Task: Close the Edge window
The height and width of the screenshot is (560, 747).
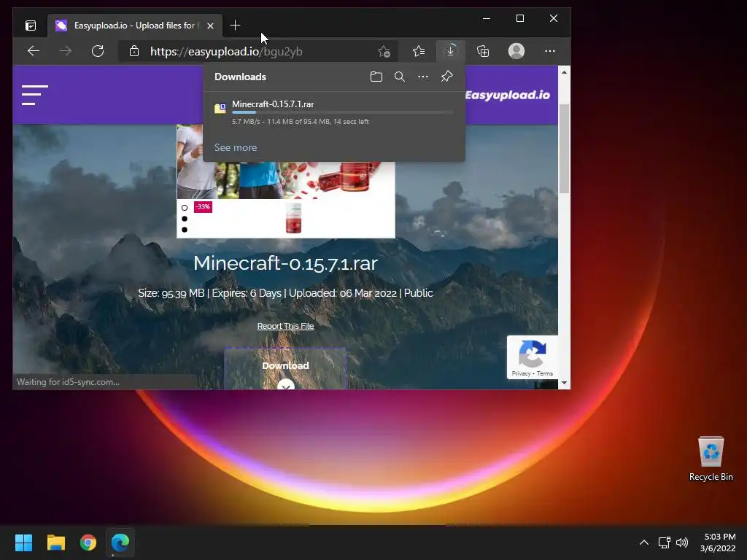Action: (x=553, y=18)
